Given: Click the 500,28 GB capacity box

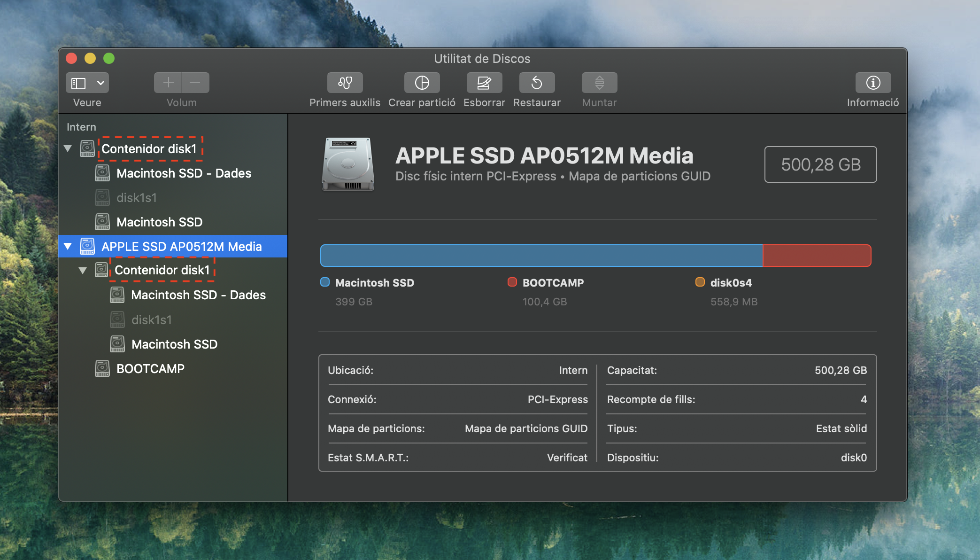Looking at the screenshot, I should [820, 164].
